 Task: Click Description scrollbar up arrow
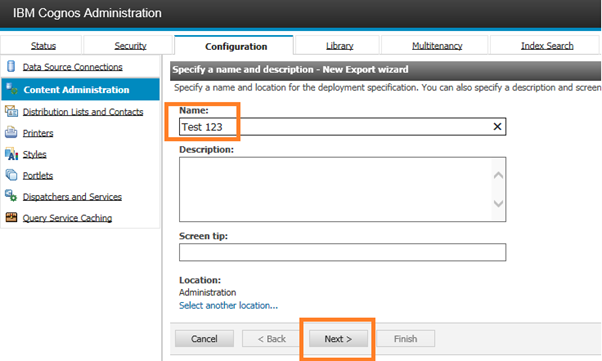[x=498, y=175]
